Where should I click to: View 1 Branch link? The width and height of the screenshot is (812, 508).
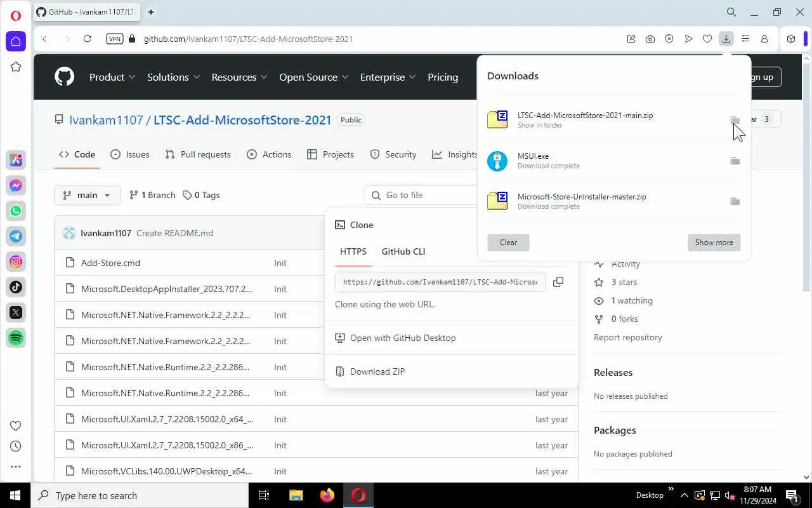(152, 195)
